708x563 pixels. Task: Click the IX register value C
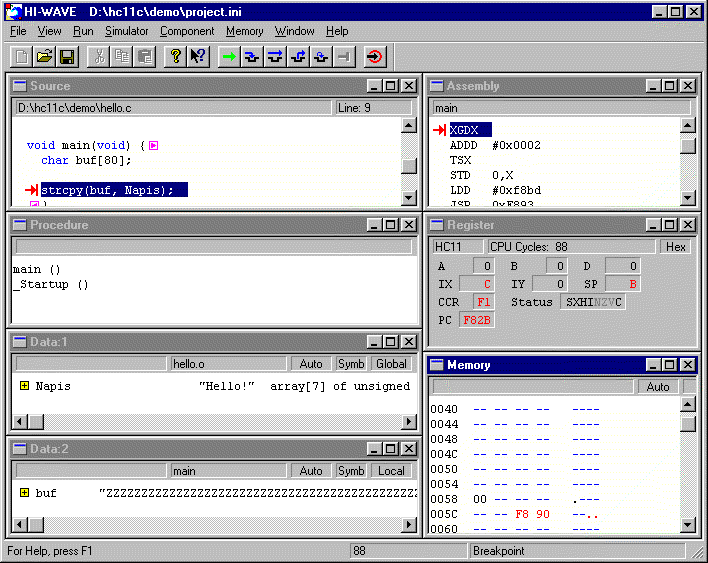[x=477, y=284]
